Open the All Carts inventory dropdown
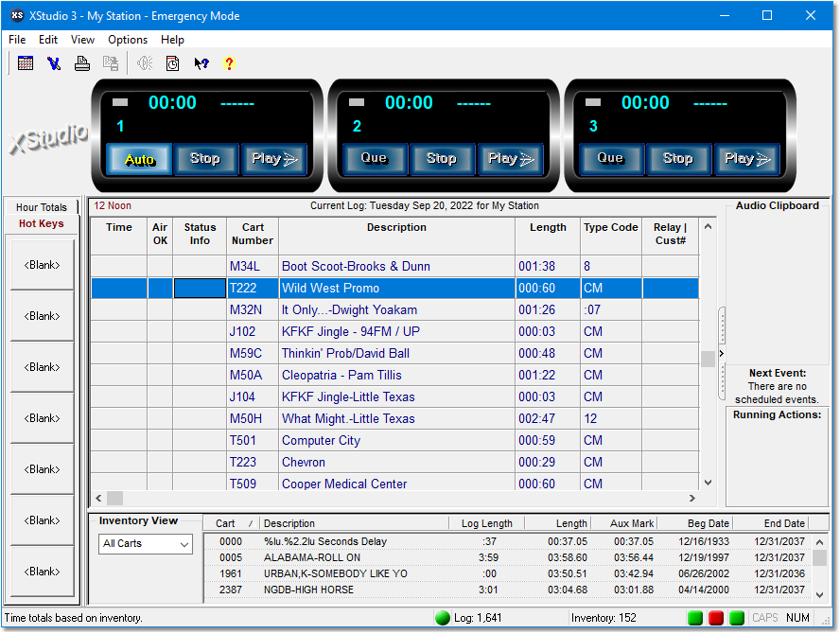The width and height of the screenshot is (840, 634). [145, 543]
